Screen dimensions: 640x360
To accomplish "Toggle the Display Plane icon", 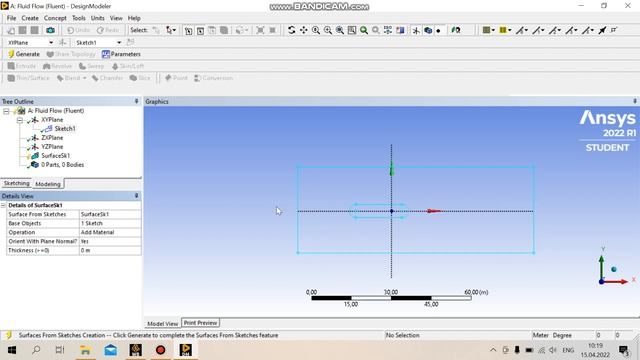I will pyautogui.click(x=416, y=30).
